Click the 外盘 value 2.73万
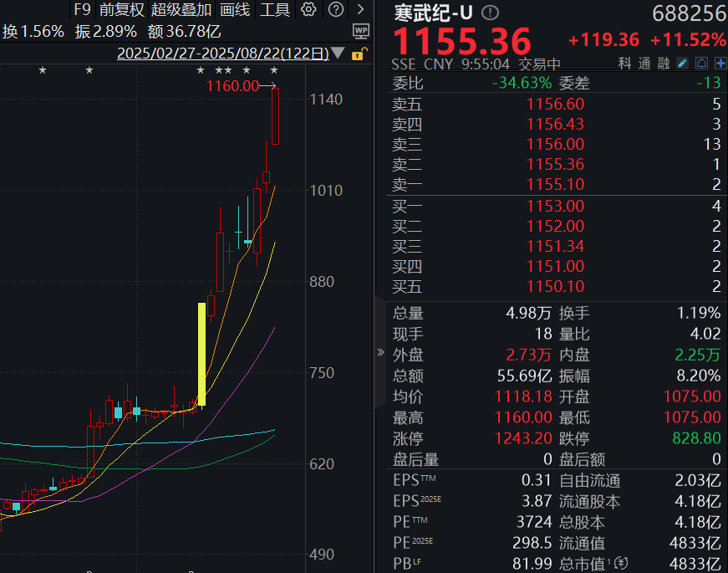The width and height of the screenshot is (728, 573). pyautogui.click(x=528, y=355)
